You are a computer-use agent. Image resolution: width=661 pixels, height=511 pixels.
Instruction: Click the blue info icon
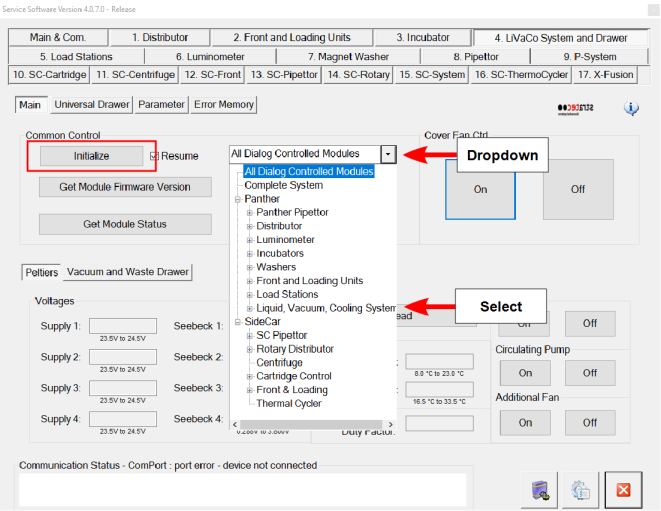point(631,108)
